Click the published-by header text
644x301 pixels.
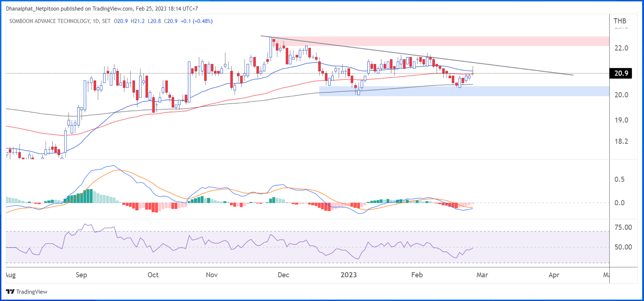(x=102, y=9)
